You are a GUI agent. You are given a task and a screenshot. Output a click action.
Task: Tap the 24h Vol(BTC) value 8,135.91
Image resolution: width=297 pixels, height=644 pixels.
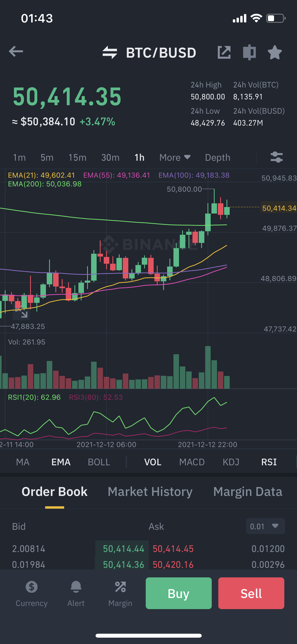(248, 97)
